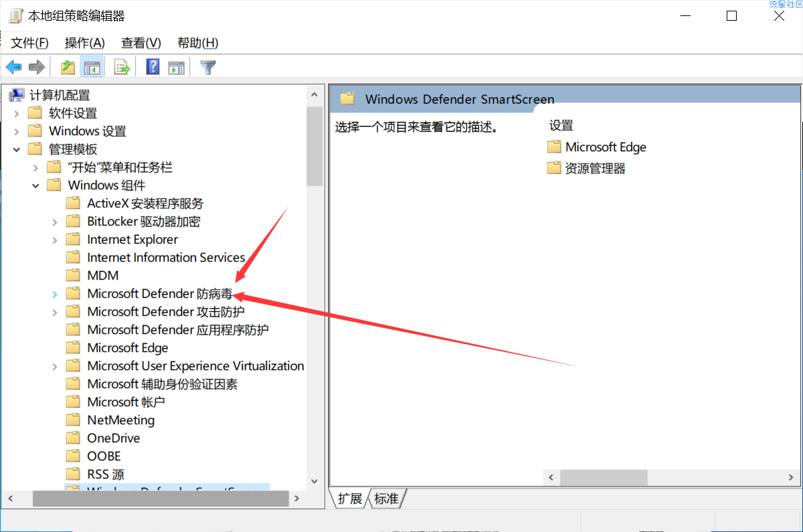
Task: Click the Filter funnel toolbar icon
Action: 208,67
